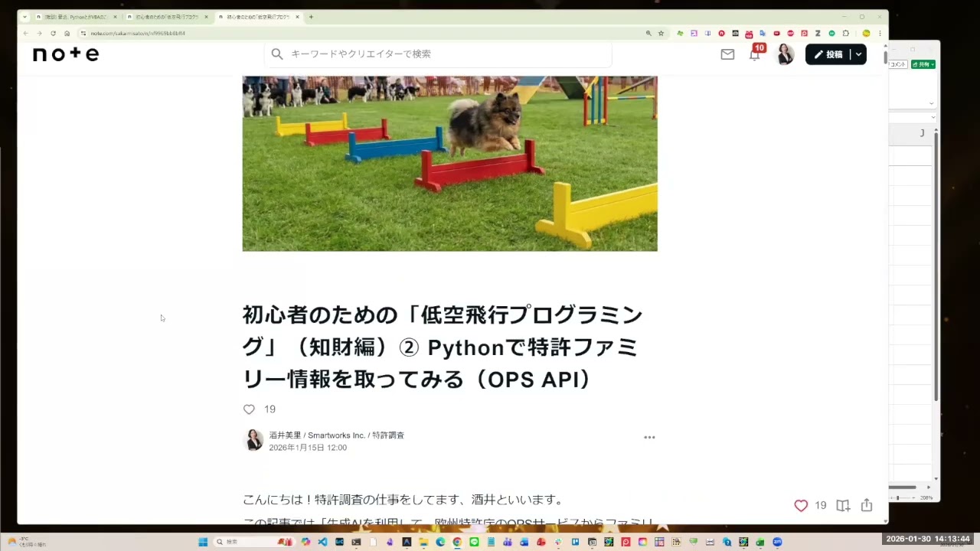The image size is (980, 551).
Task: Like the article with heart below title
Action: point(249,409)
